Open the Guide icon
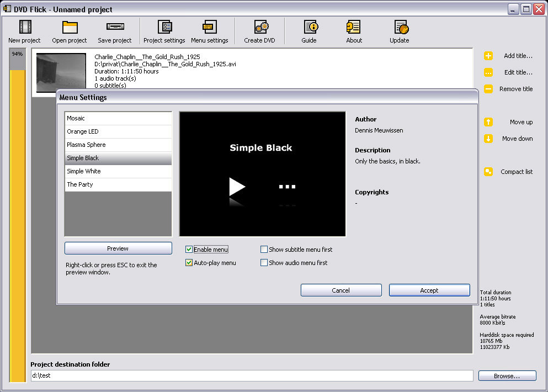 click(x=310, y=27)
